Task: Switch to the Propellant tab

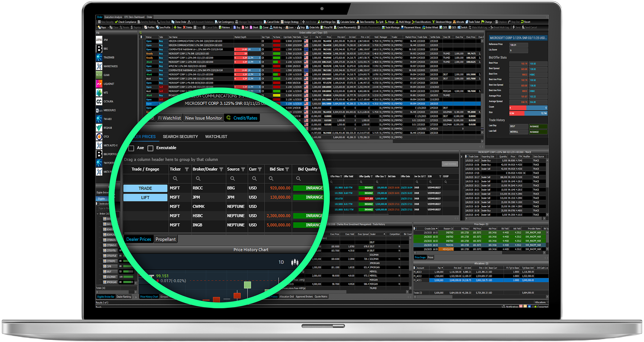Action: pyautogui.click(x=166, y=239)
